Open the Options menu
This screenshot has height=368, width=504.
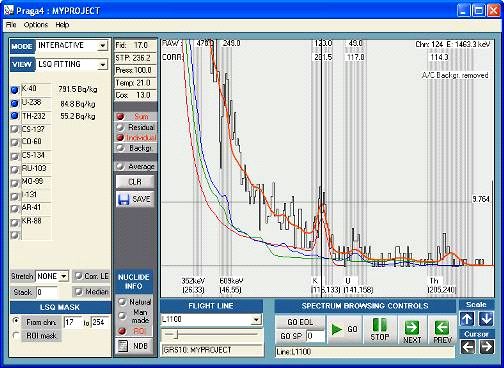[36, 25]
